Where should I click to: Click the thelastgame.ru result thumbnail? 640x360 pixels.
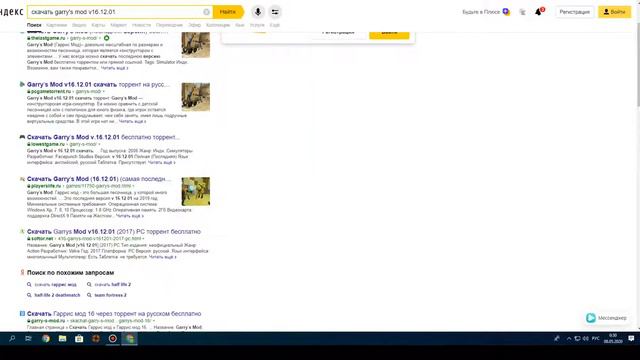pyautogui.click(x=196, y=44)
